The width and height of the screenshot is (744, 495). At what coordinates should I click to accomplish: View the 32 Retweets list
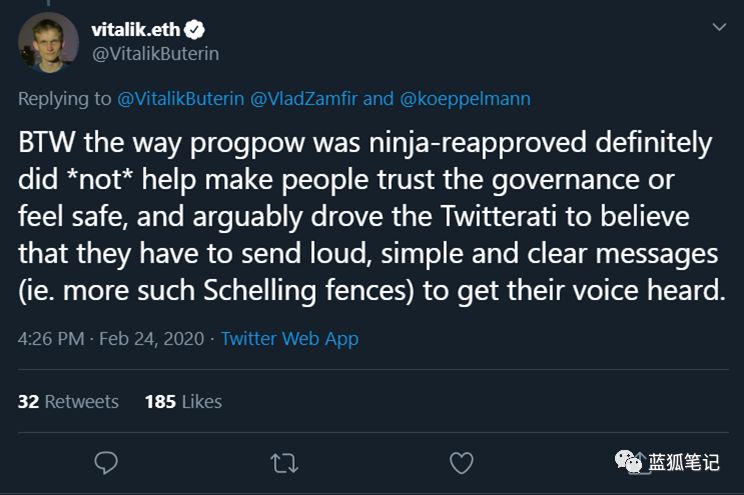68,401
